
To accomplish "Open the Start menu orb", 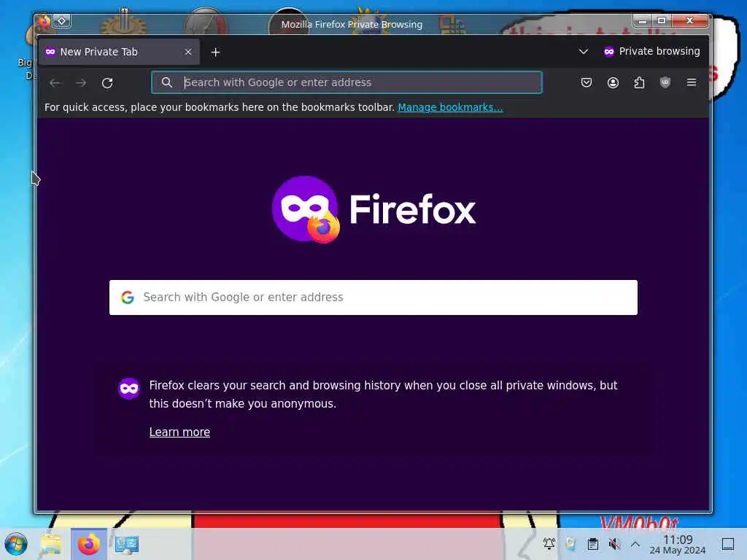I will (x=16, y=544).
